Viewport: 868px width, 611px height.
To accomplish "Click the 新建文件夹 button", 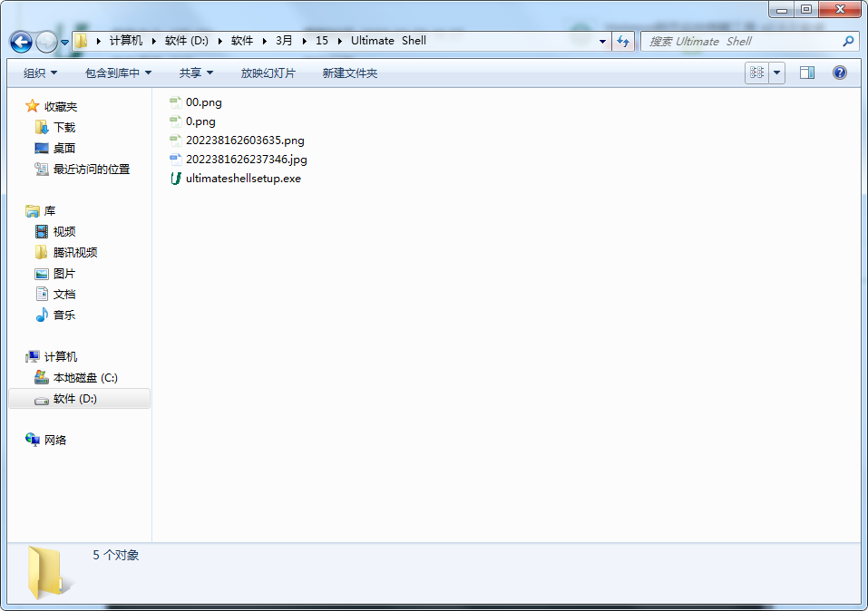I will 349,73.
